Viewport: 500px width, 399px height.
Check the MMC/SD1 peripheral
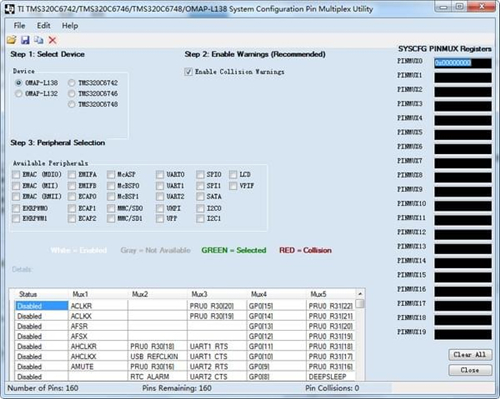click(x=111, y=219)
